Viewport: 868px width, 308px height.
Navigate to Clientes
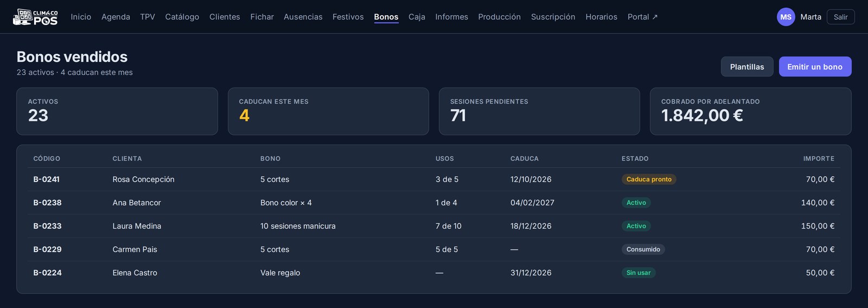pyautogui.click(x=225, y=17)
